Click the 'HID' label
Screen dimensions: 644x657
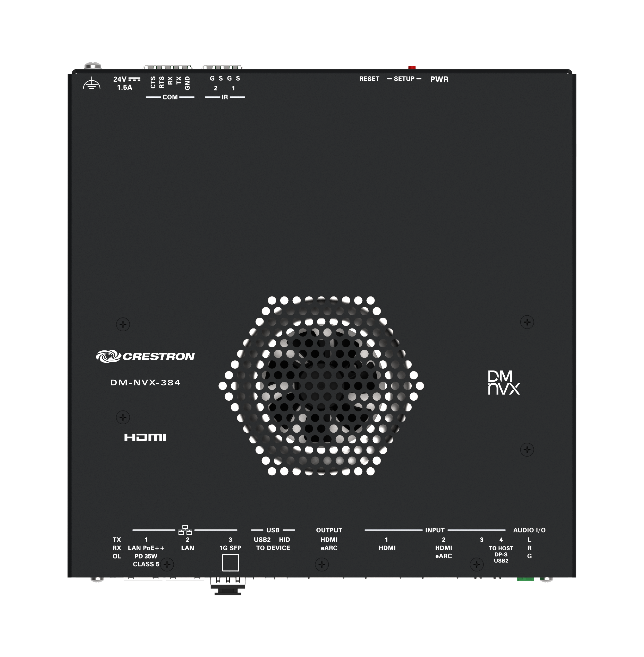coord(284,540)
